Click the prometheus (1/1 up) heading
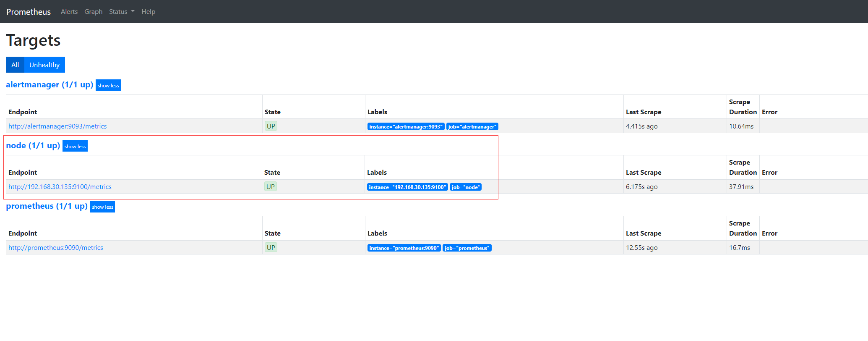This screenshot has width=868, height=341. click(x=47, y=206)
